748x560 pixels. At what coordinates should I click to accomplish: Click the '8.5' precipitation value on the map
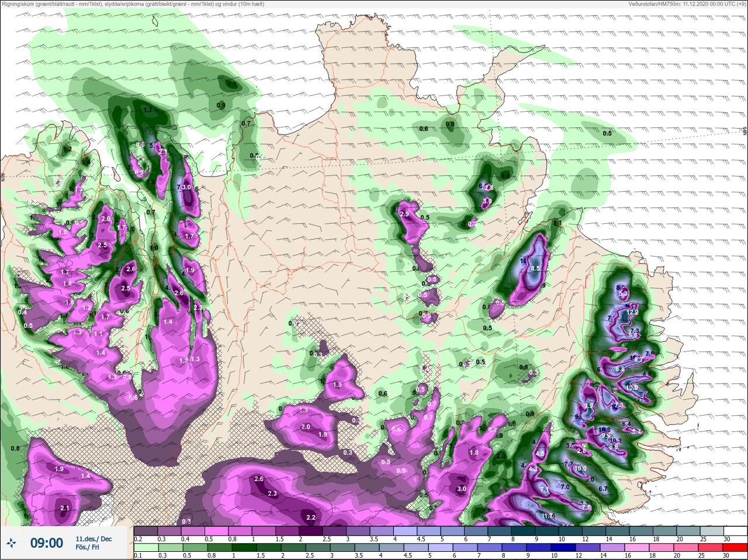click(535, 268)
